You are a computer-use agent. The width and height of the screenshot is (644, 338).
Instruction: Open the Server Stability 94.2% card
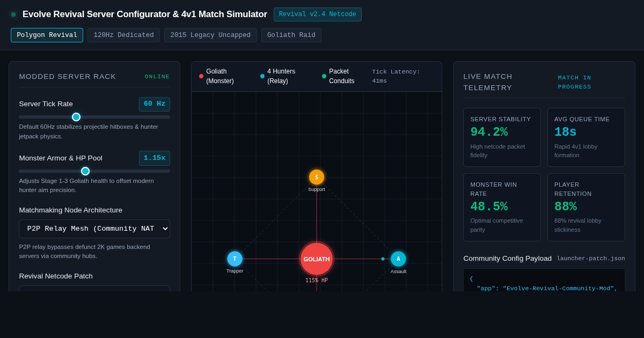pyautogui.click(x=502, y=137)
